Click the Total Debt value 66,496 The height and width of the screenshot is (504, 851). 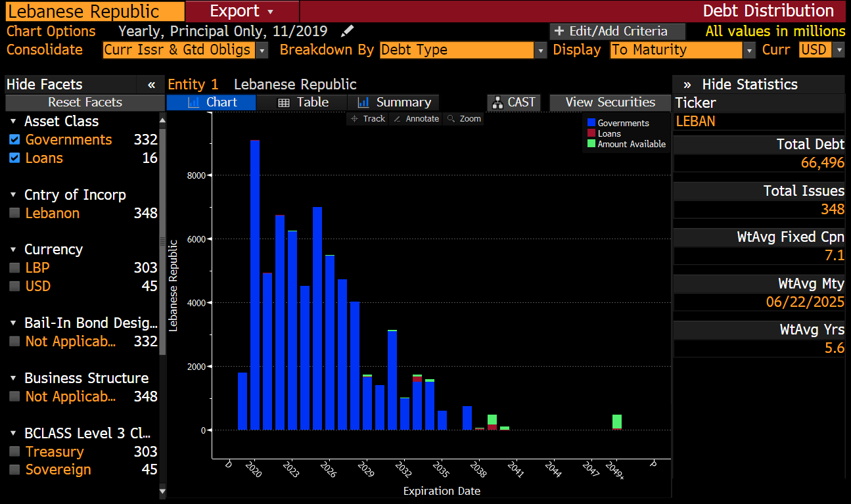pyautogui.click(x=823, y=163)
